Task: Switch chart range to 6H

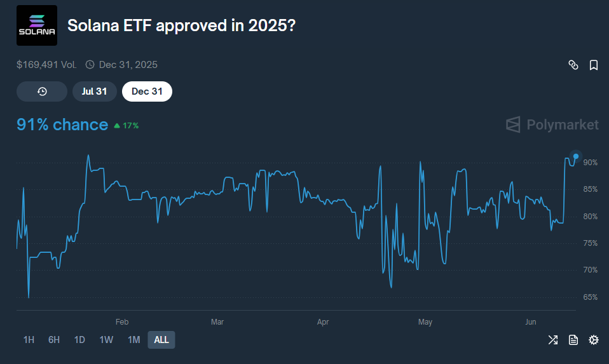Action: tap(54, 340)
